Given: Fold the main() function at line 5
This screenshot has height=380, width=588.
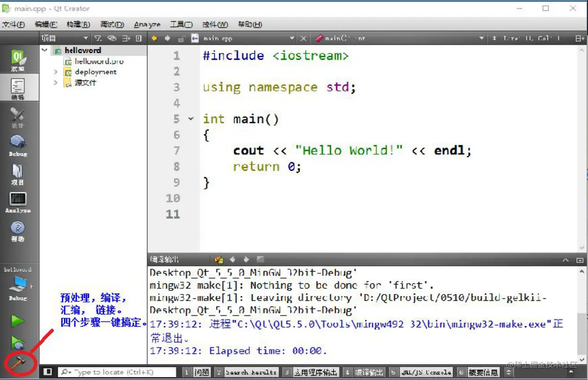Looking at the screenshot, I should [190, 119].
